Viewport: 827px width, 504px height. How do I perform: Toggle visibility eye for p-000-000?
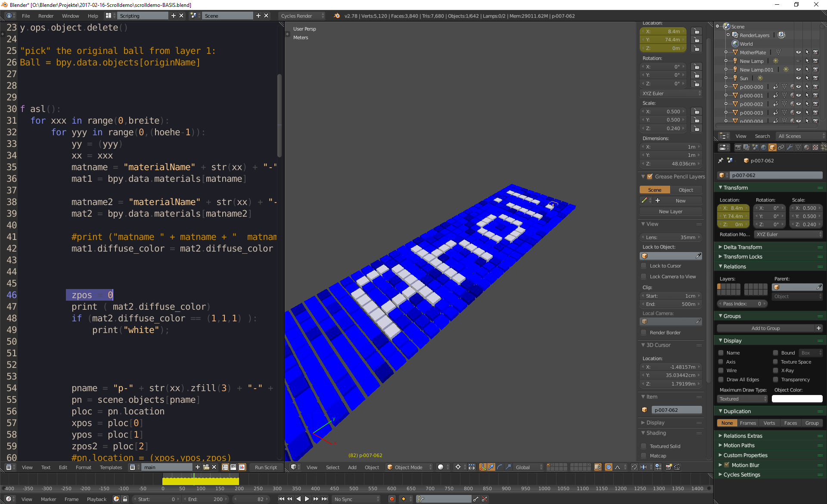798,87
